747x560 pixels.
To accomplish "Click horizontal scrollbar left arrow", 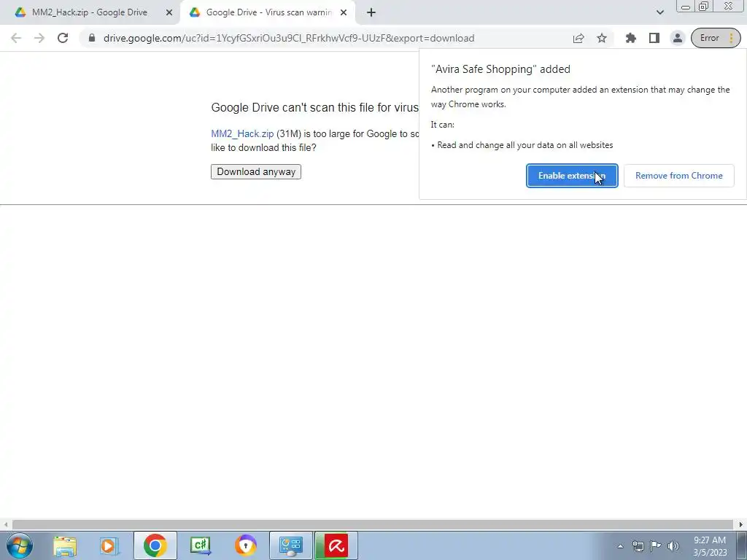I will pos(6,524).
